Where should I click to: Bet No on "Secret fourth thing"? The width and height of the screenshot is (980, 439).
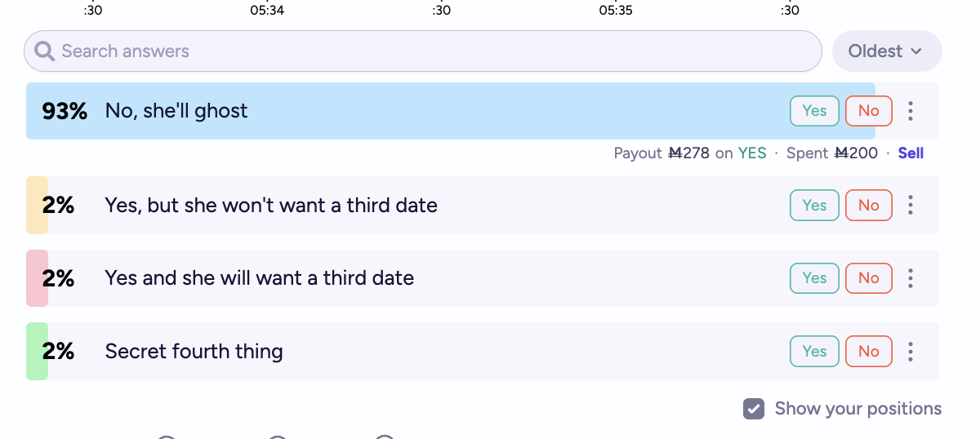[869, 351]
